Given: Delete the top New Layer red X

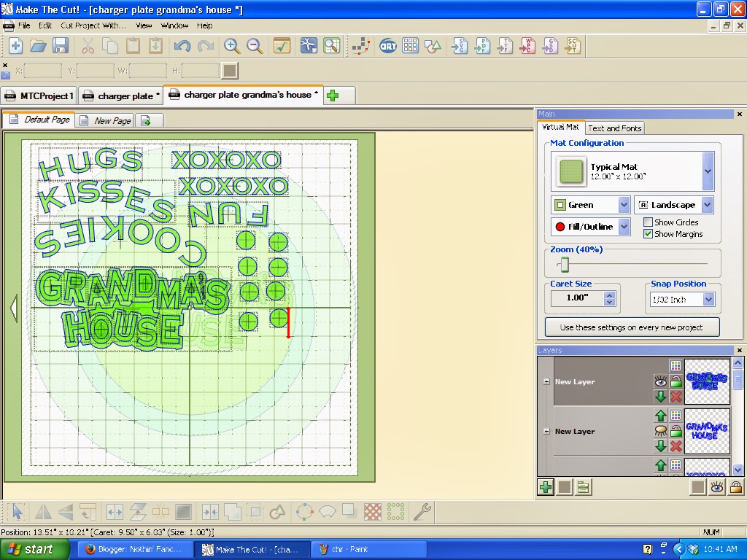Looking at the screenshot, I should [x=676, y=396].
